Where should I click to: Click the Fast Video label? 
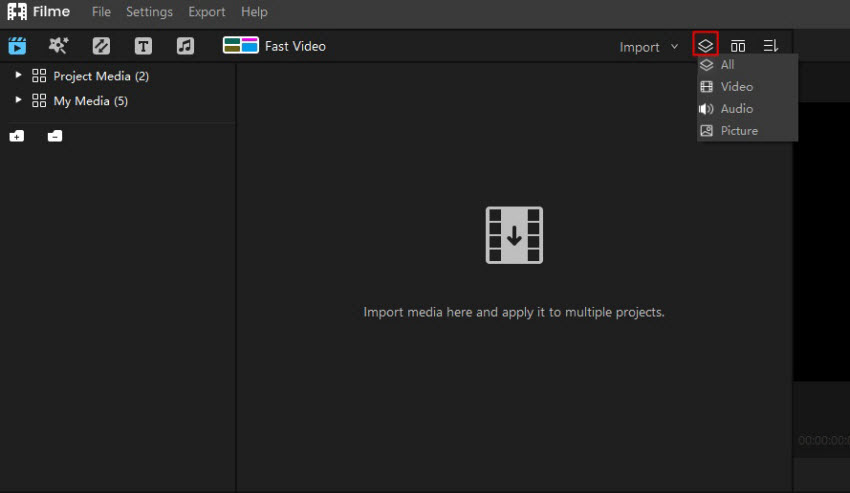coord(295,46)
